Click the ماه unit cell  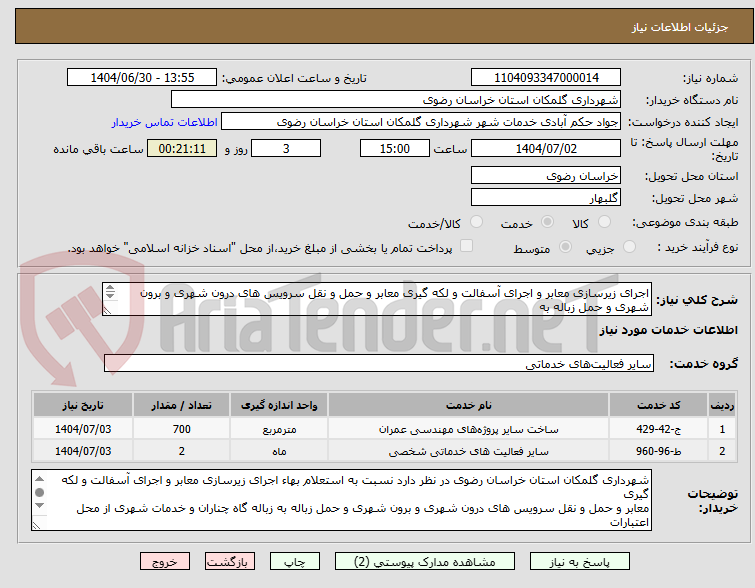pos(279,451)
